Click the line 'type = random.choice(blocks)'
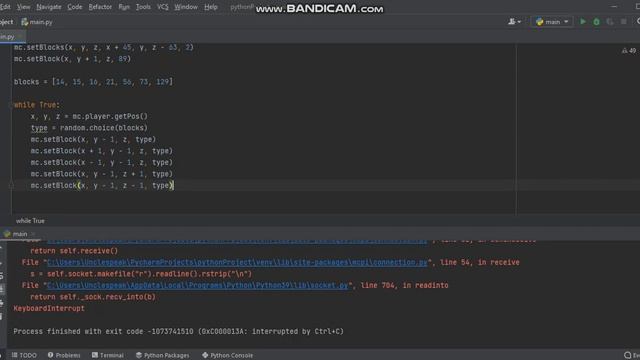 coord(89,128)
